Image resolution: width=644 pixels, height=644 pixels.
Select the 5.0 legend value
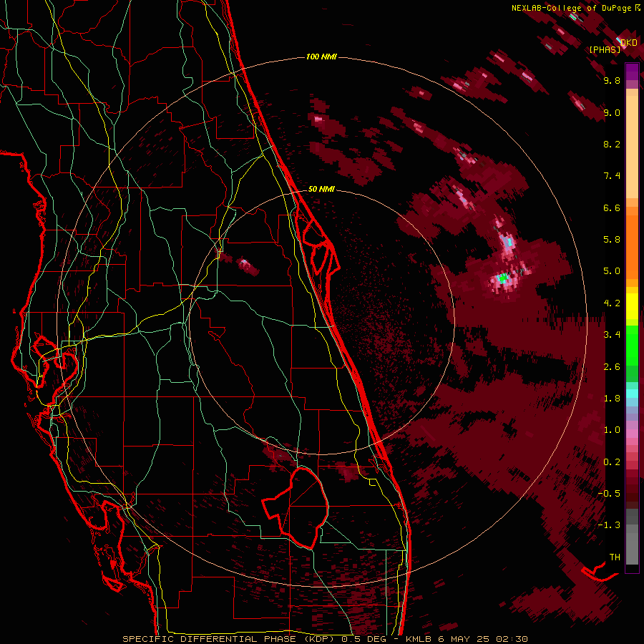612,271
